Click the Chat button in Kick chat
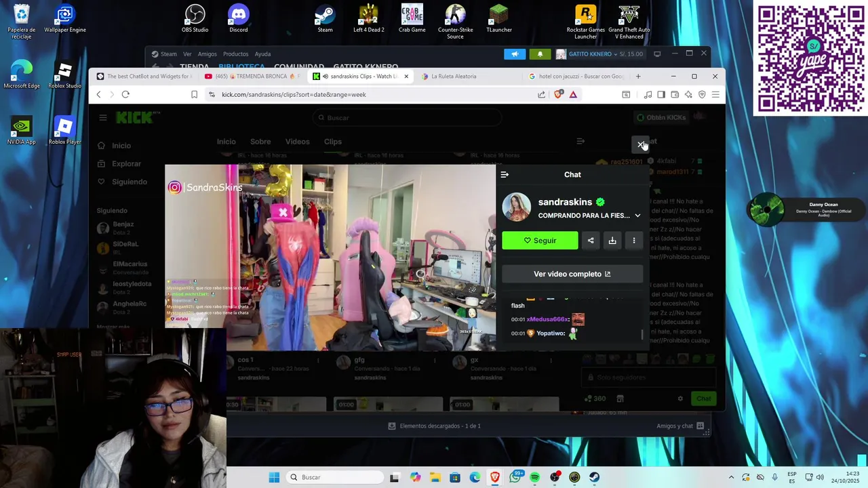 click(703, 399)
